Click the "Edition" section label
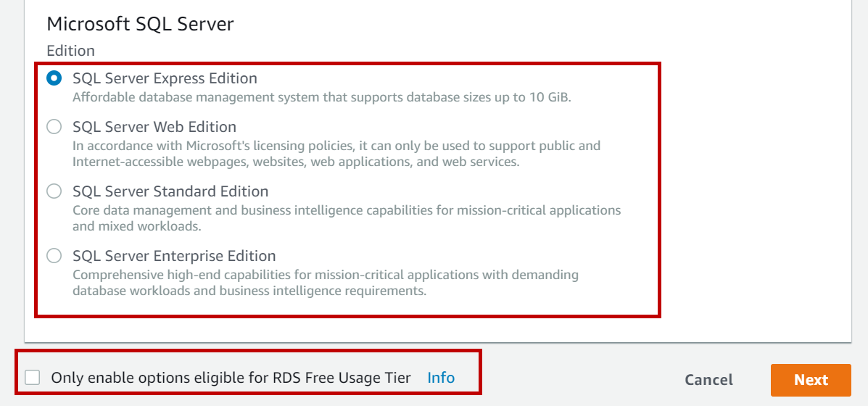 [70, 51]
